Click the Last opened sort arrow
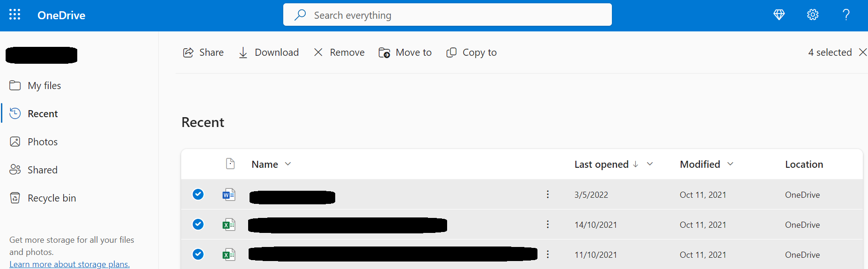 click(x=635, y=164)
